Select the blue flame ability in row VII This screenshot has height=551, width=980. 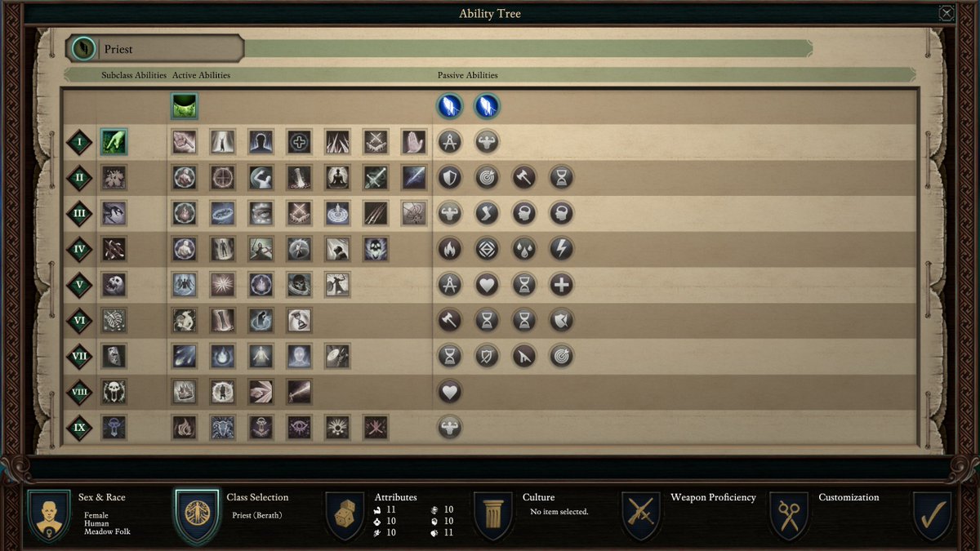(222, 356)
